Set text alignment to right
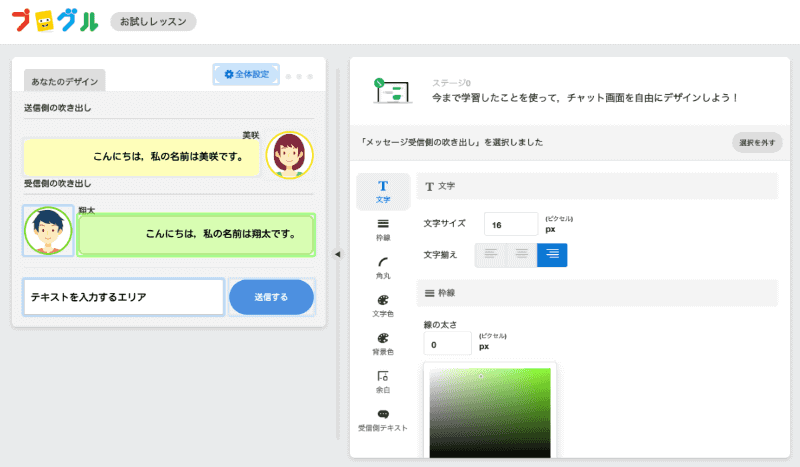Screen dimensions: 800x467 (552, 255)
